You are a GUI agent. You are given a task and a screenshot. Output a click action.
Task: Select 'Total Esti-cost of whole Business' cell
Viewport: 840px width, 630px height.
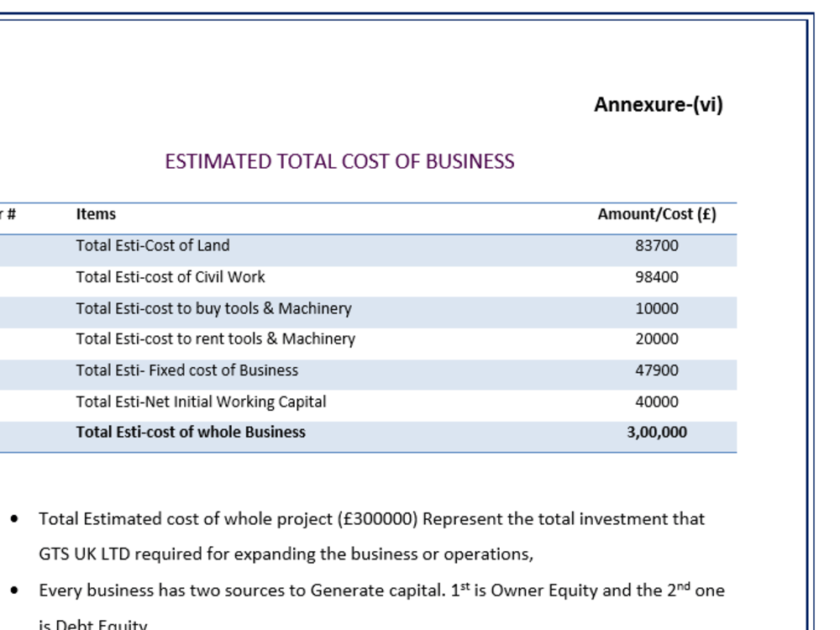tap(191, 433)
